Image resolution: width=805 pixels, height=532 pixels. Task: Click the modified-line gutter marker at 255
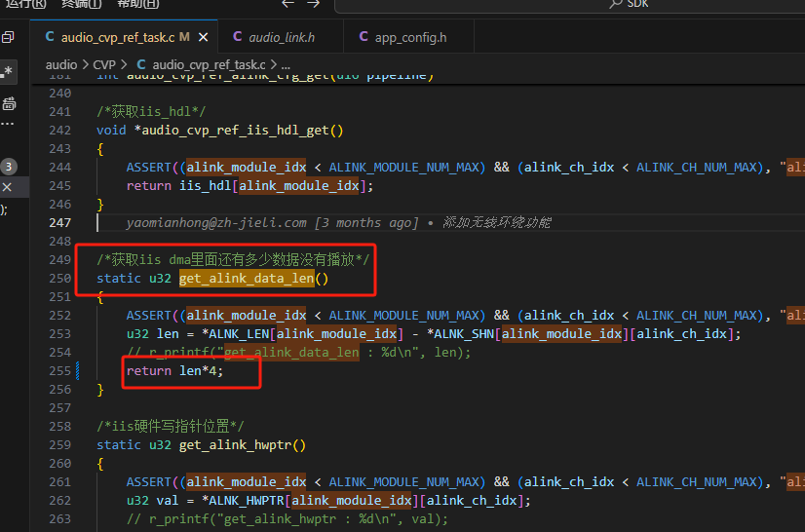click(x=78, y=371)
